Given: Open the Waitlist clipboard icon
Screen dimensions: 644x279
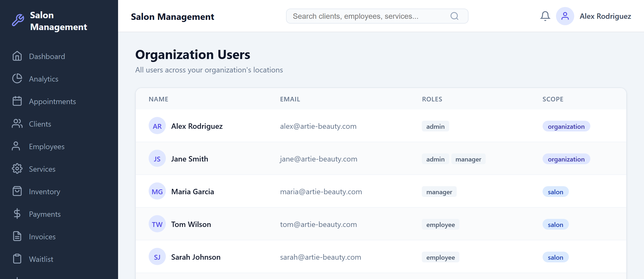Looking at the screenshot, I should pos(17,259).
